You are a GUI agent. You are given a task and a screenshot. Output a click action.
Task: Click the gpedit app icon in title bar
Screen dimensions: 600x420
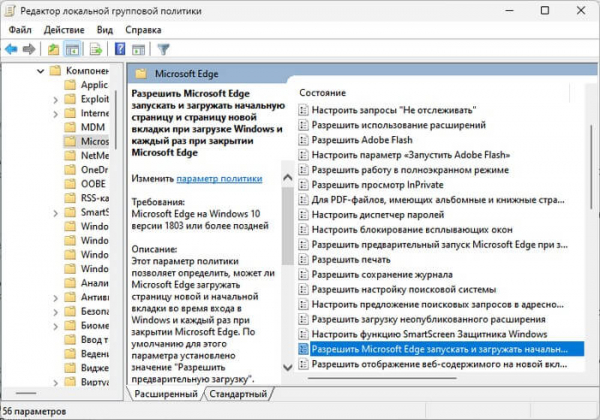pyautogui.click(x=10, y=11)
